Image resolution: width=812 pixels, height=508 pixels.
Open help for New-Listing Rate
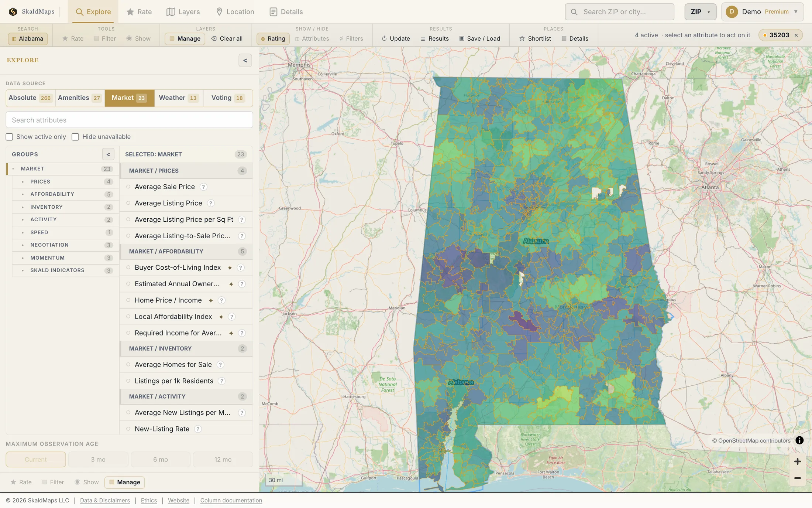click(x=198, y=429)
